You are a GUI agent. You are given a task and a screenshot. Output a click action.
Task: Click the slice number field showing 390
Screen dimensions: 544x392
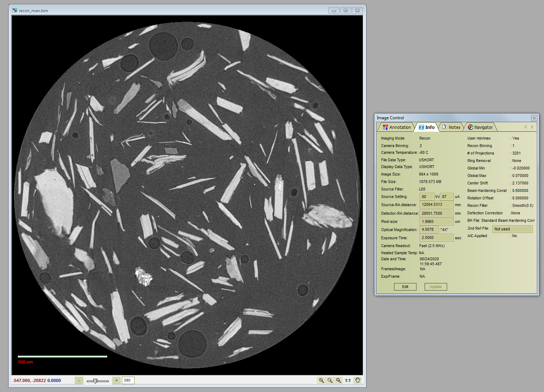(128, 381)
